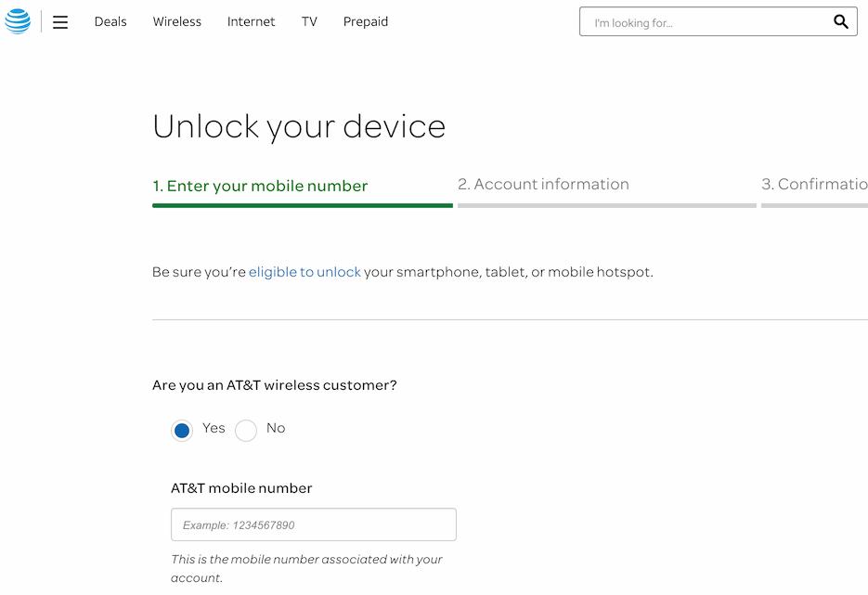
Task: Click "Are you an AT&T wireless customer?" text
Action: click(275, 384)
